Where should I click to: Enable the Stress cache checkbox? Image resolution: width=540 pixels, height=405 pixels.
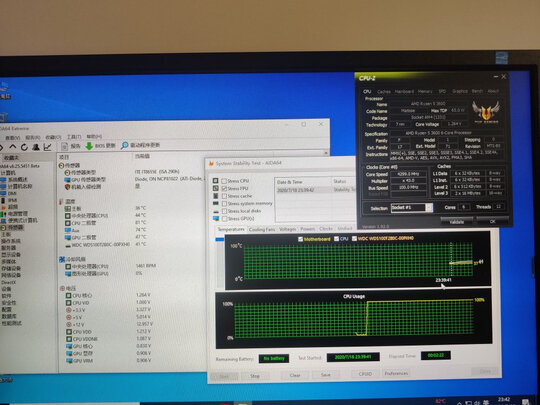click(224, 196)
